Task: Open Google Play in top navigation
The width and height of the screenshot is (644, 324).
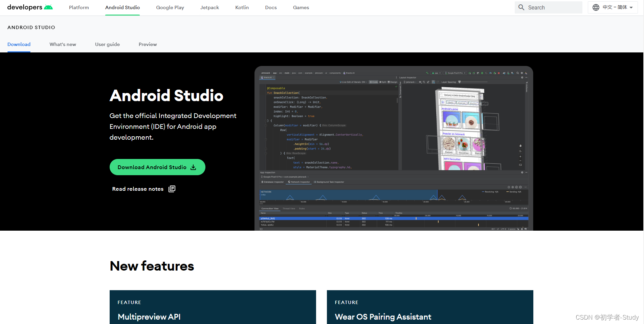Action: 170,7
